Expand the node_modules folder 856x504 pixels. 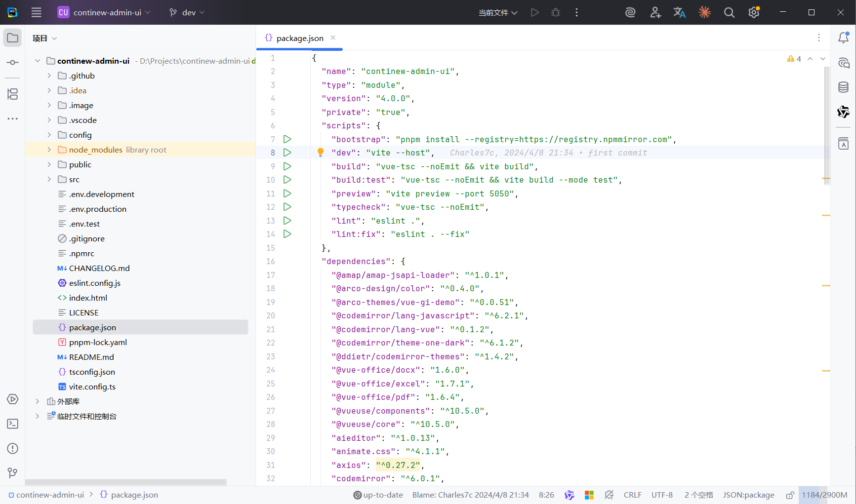point(49,150)
